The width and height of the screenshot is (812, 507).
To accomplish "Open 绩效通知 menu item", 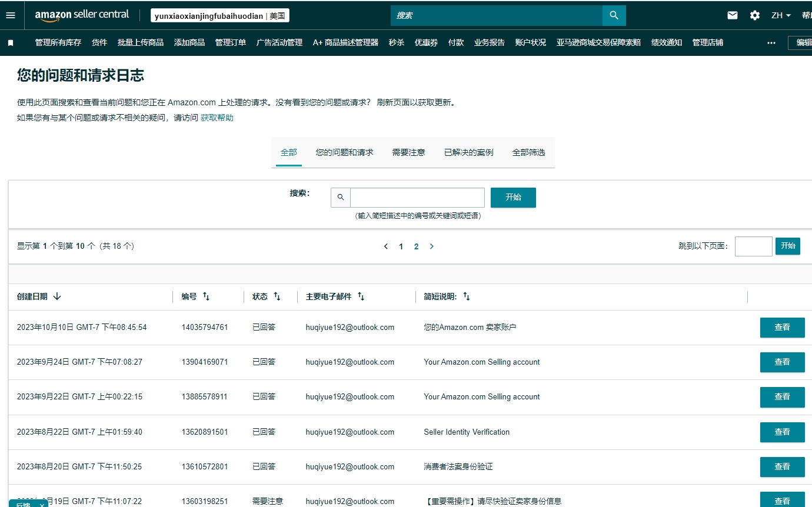I will [667, 42].
